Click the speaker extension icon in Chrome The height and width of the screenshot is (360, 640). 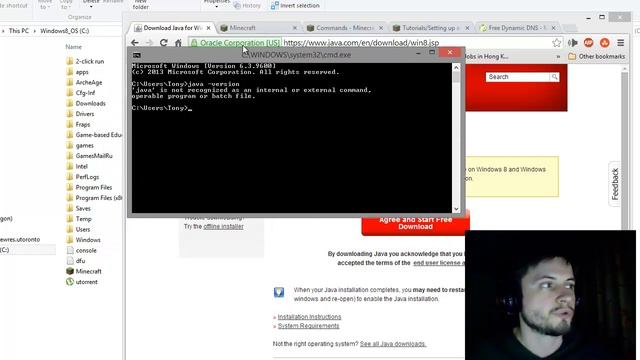pyautogui.click(x=573, y=42)
